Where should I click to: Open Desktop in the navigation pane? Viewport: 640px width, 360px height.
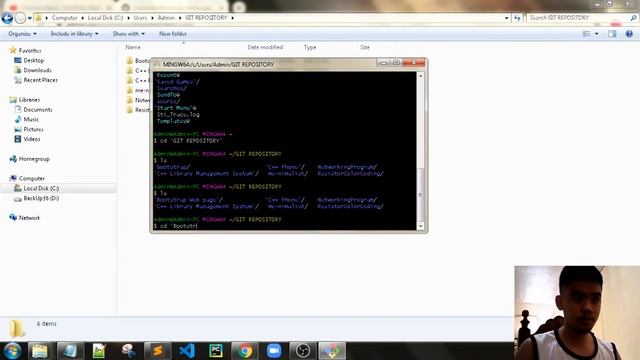pos(33,60)
